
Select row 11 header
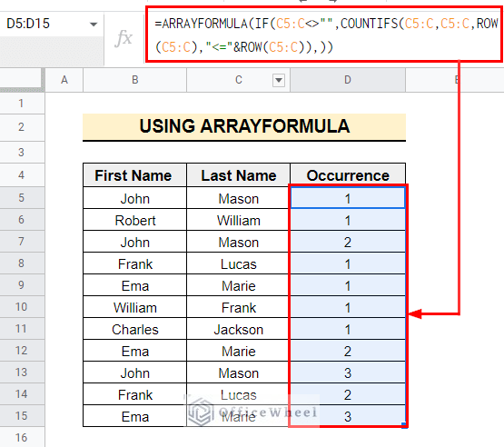[21, 329]
